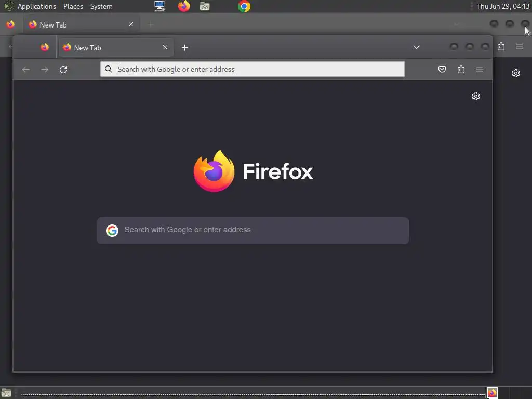Minimize the front Firefox window

click(x=454, y=47)
